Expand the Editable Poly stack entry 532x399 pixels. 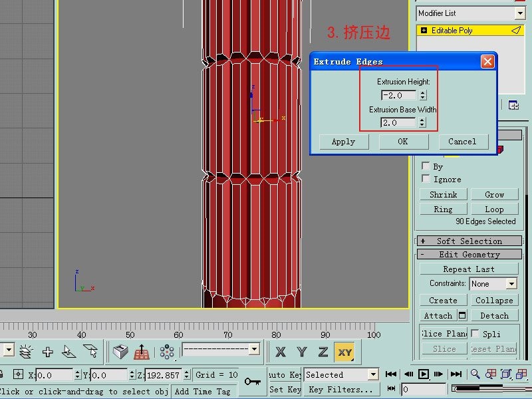424,31
